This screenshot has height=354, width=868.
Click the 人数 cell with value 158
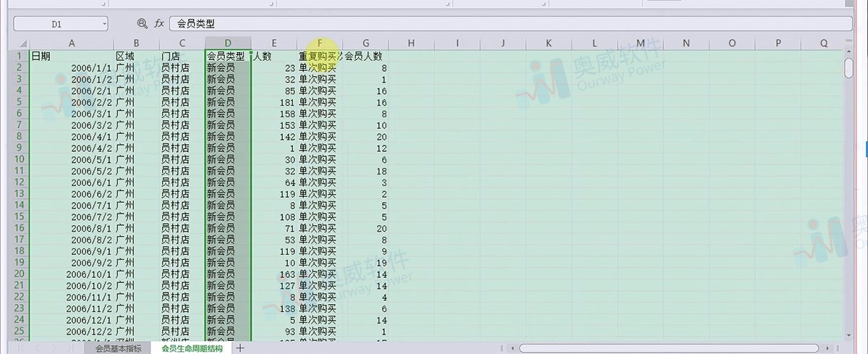tap(274, 114)
